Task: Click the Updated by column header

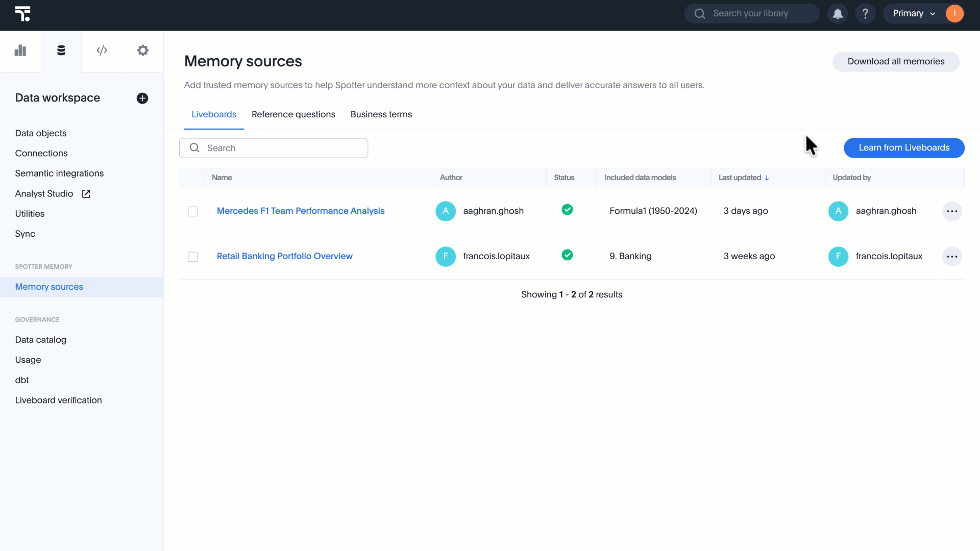Action: pos(852,178)
